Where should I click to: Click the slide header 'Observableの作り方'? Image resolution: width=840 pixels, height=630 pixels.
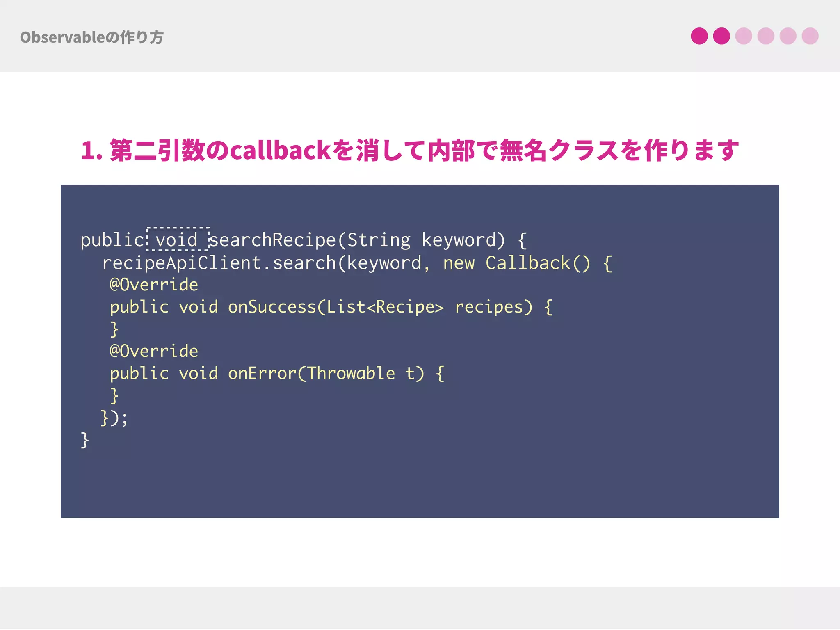click(91, 37)
